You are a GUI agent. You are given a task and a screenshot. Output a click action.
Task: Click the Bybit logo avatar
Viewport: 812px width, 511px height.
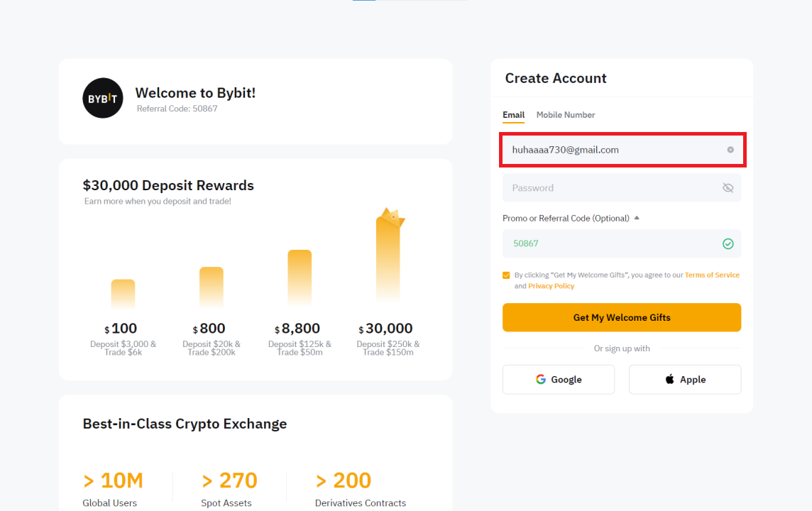click(102, 99)
